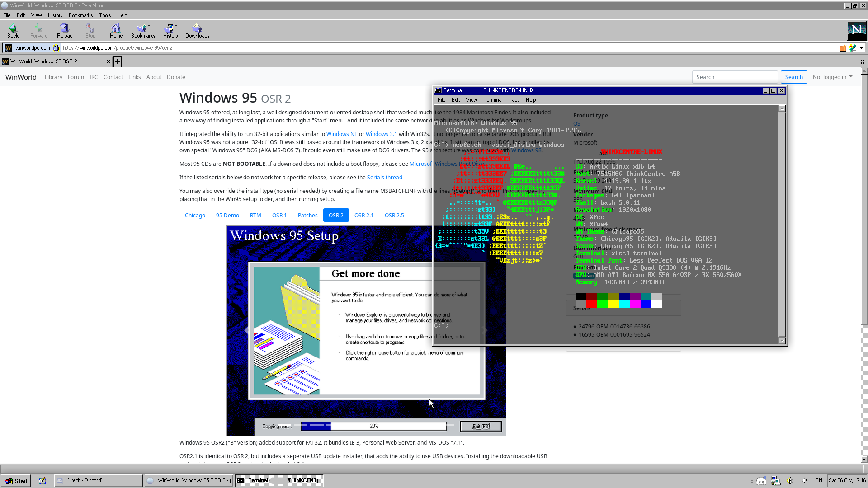The width and height of the screenshot is (868, 488).
Task: Click the lock icon in address bar
Action: 56,48
